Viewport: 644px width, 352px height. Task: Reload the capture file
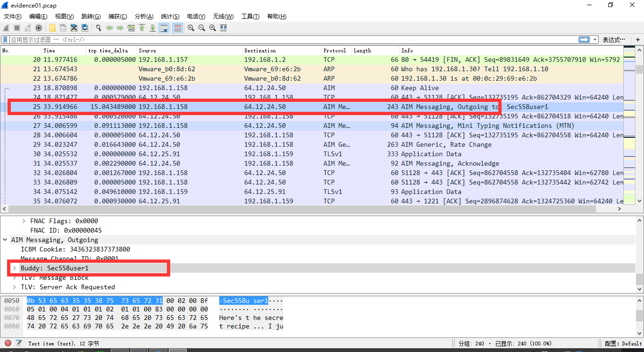[x=85, y=28]
